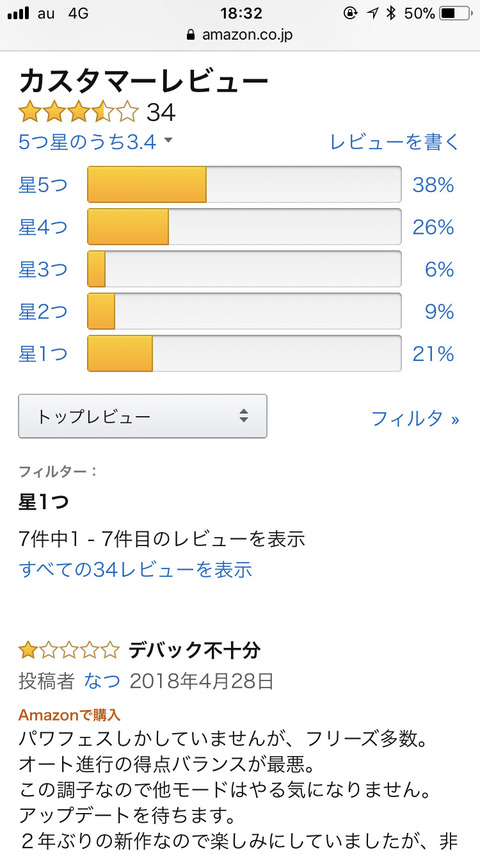Tap the rotation lock status icon
Image resolution: width=480 pixels, height=854 pixels.
[350, 13]
